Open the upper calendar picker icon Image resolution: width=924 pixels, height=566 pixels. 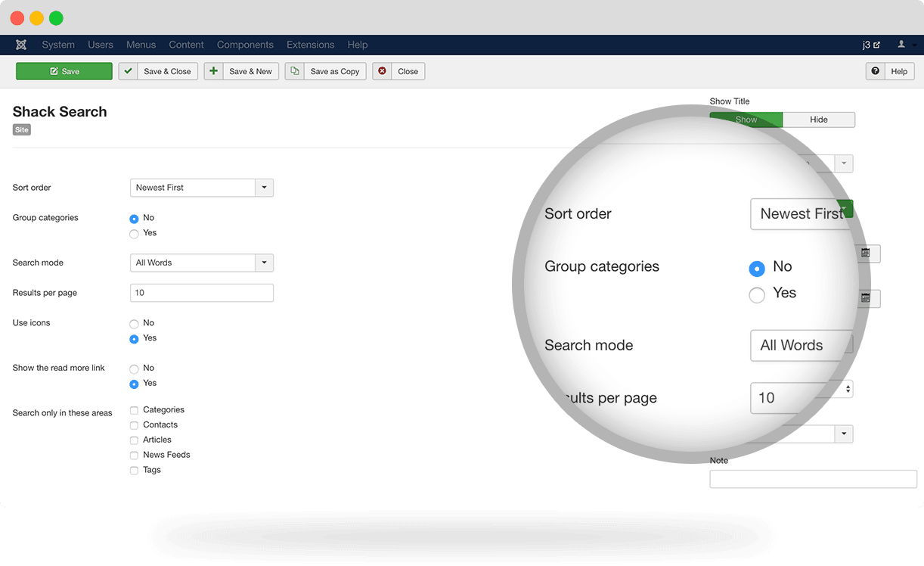866,253
